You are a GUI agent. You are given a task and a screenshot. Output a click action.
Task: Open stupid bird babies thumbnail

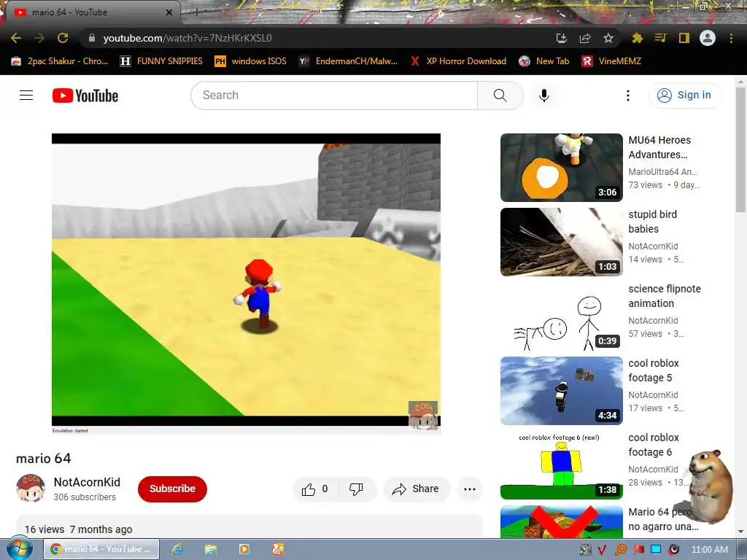click(562, 242)
